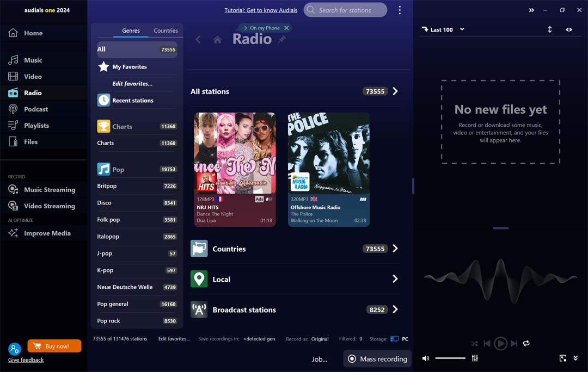Select the Pop genre category

point(137,169)
